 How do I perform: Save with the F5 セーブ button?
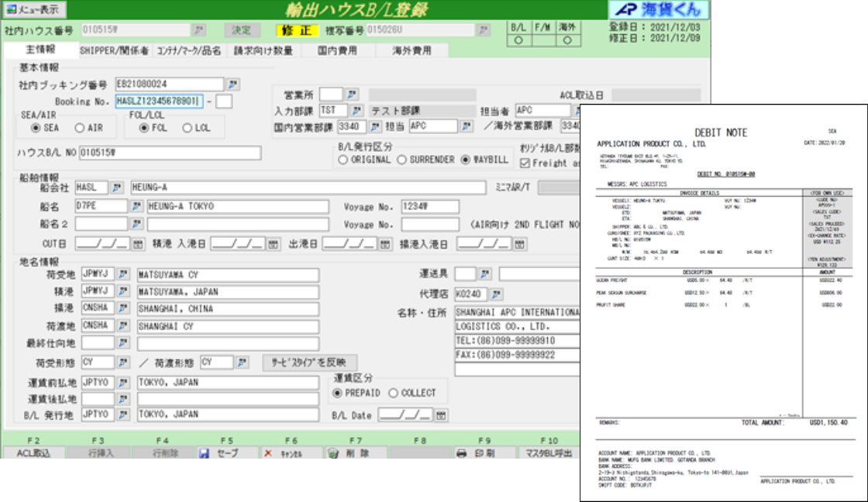(x=227, y=452)
